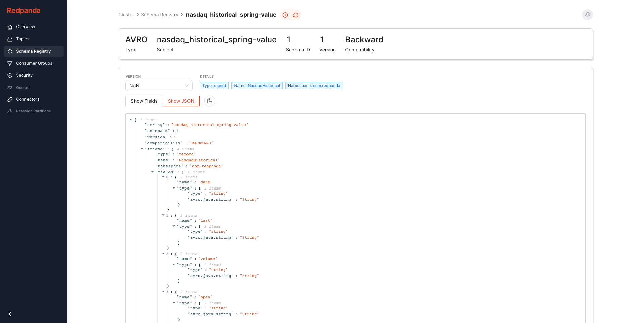Collapse fields item 3 node
644x323 pixels.
pyautogui.click(x=163, y=291)
